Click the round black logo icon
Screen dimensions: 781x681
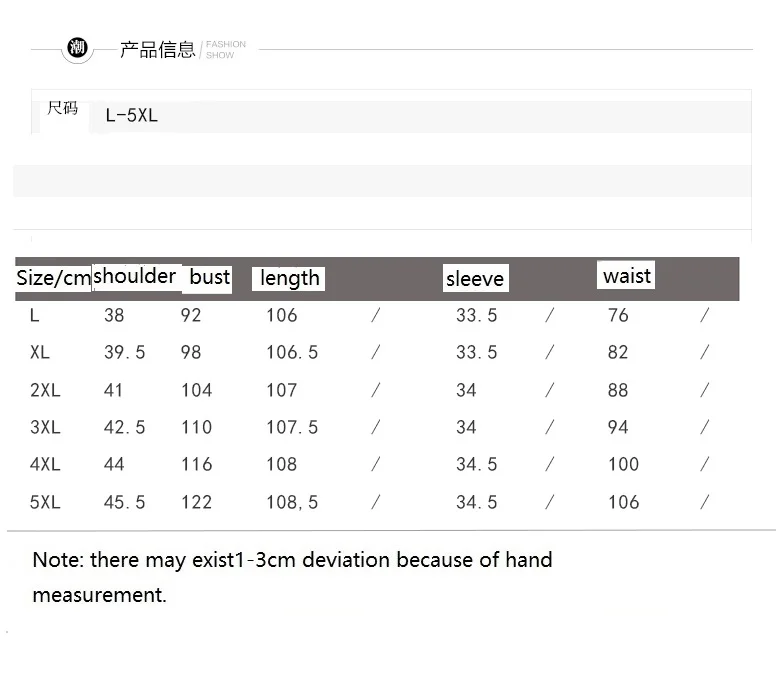coord(77,48)
